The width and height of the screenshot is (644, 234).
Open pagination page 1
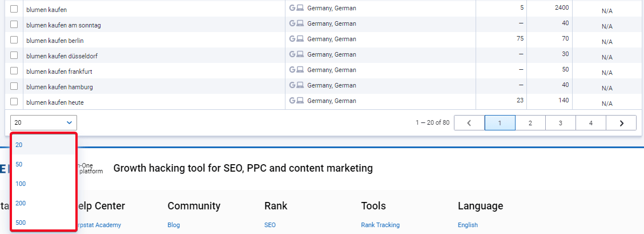[x=500, y=122]
